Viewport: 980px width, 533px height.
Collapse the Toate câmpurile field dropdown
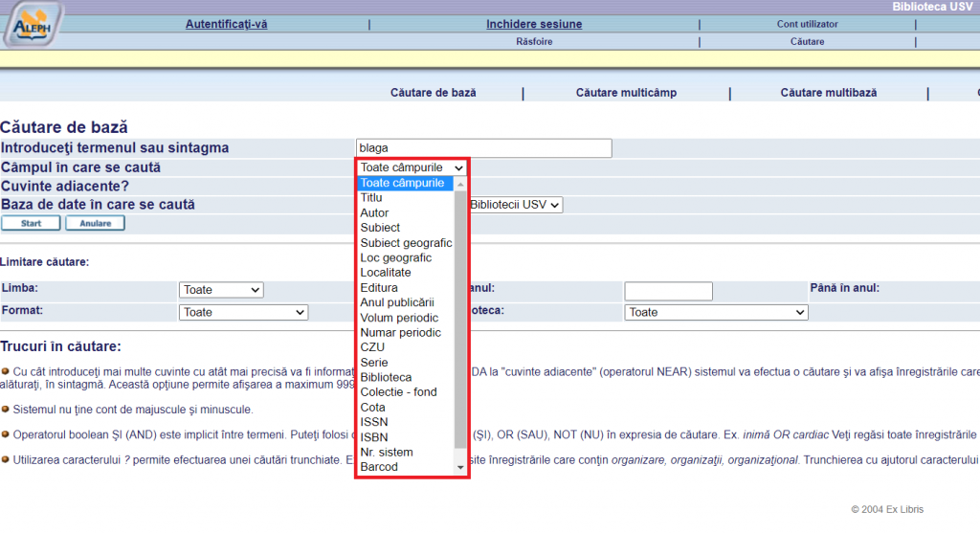pos(412,167)
